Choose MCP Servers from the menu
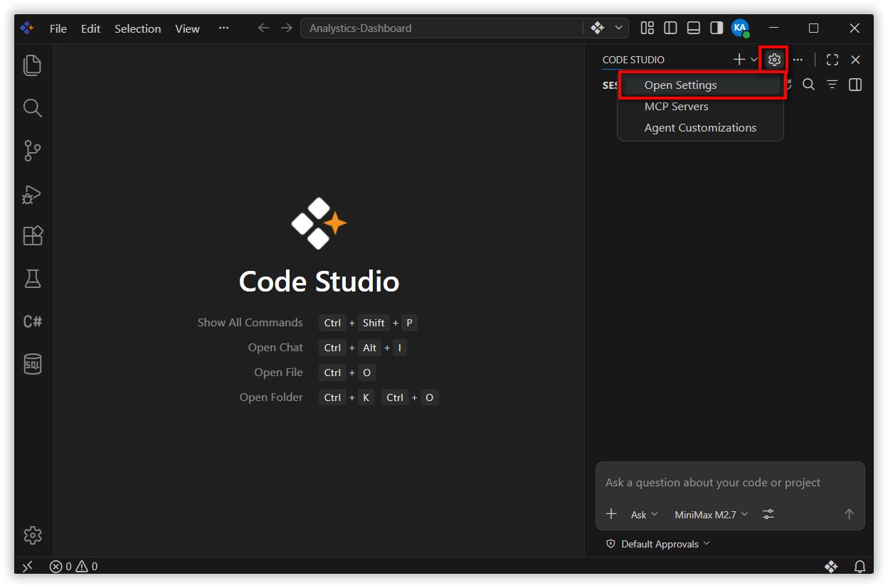Screen dimensions: 888x588 tap(701, 107)
